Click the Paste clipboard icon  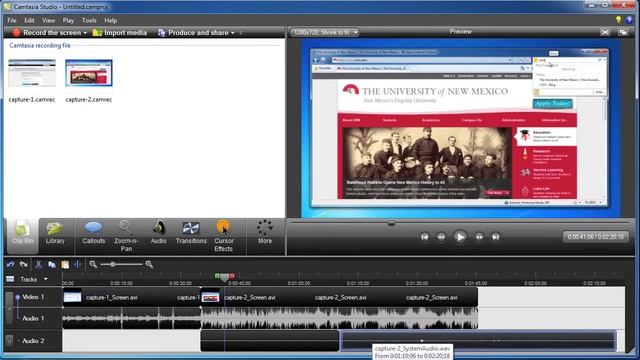65,264
